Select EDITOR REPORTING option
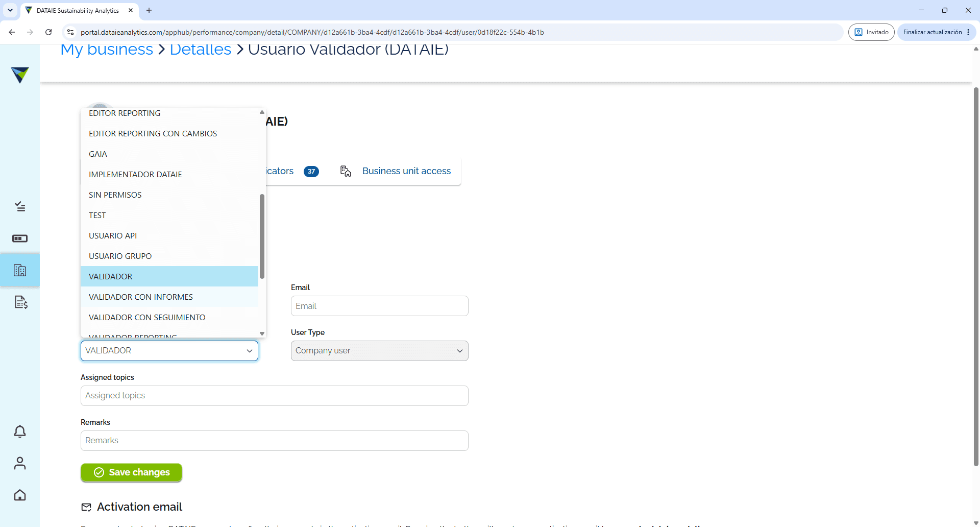The width and height of the screenshot is (980, 527). pyautogui.click(x=169, y=113)
